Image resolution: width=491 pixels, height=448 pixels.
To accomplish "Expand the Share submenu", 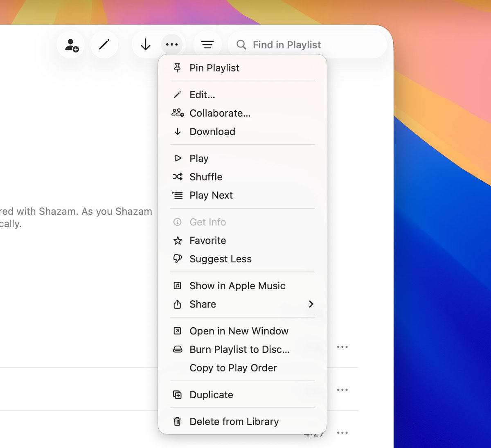I will [242, 304].
